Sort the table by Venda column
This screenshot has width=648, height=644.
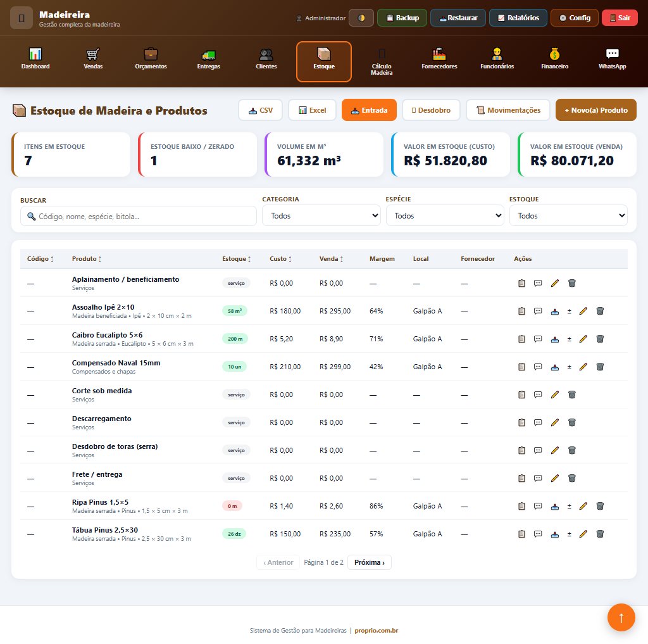(x=331, y=259)
